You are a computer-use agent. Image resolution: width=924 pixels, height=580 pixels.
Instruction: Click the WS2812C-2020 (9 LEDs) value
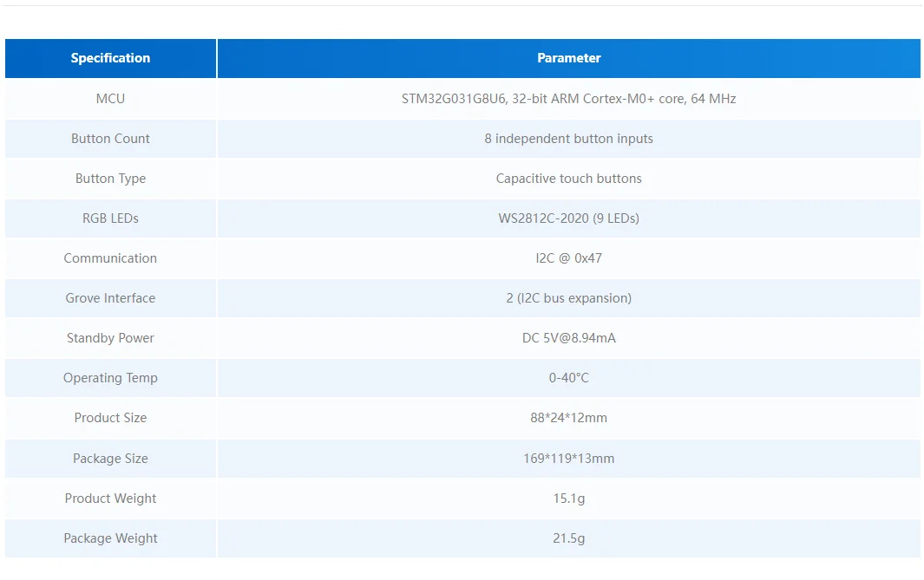[x=568, y=218]
